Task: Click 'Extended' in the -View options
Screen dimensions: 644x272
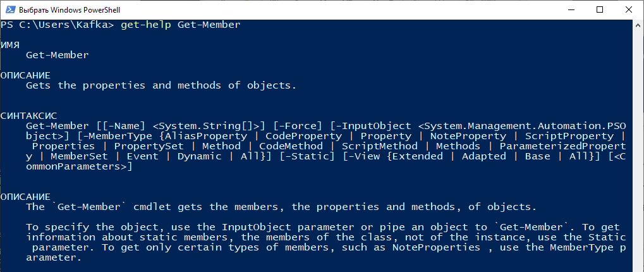Action: tap(415, 156)
